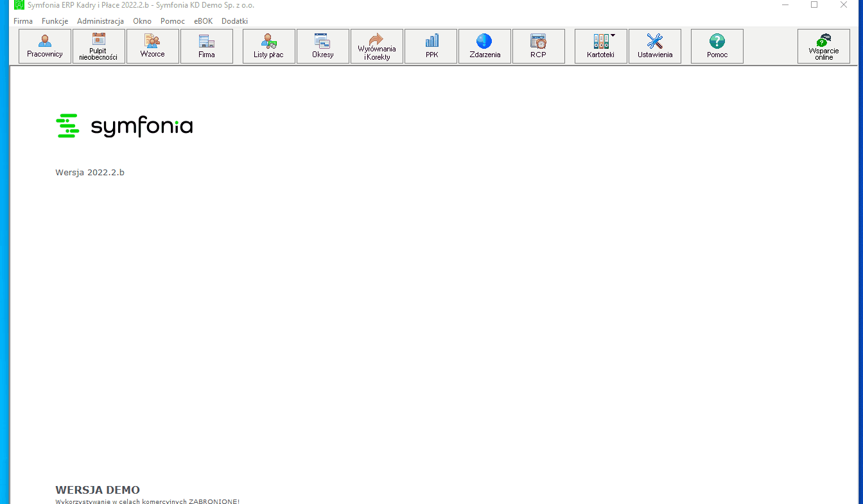Open the Kartoteki files button
This screenshot has height=504, width=863.
click(601, 46)
